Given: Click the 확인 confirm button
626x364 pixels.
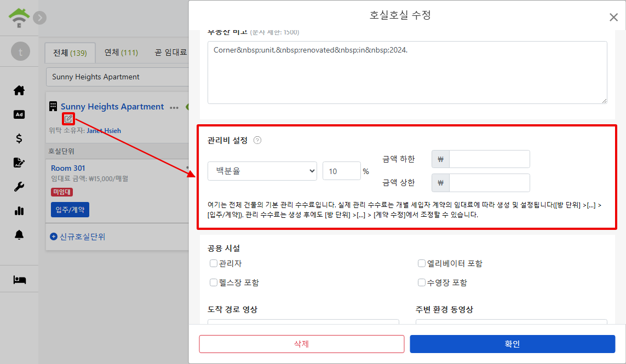Looking at the screenshot, I should point(512,344).
